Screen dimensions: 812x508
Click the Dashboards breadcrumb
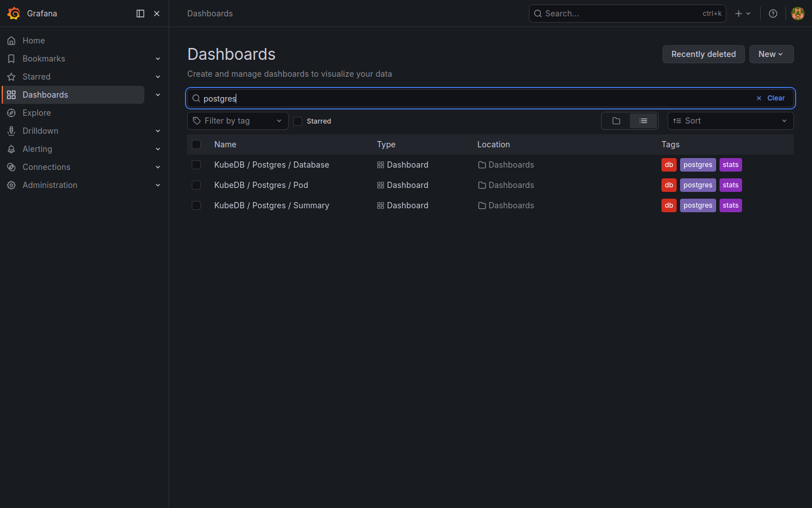(210, 14)
